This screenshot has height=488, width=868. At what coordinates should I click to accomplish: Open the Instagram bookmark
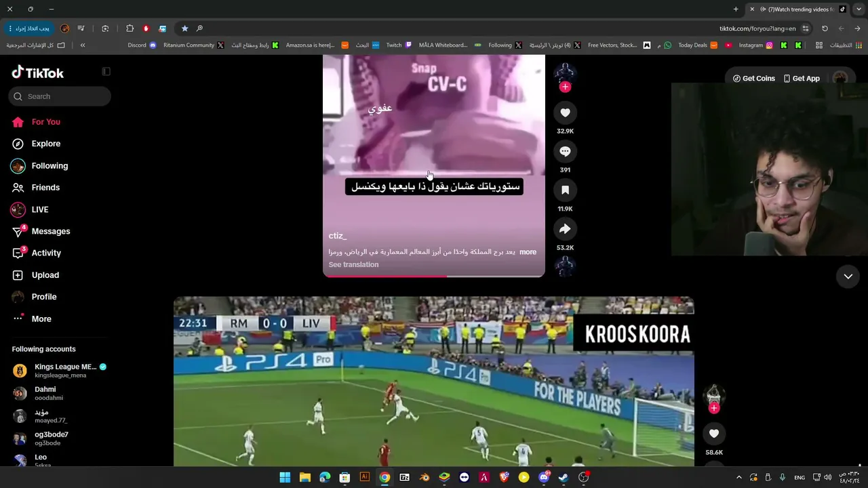click(x=755, y=45)
